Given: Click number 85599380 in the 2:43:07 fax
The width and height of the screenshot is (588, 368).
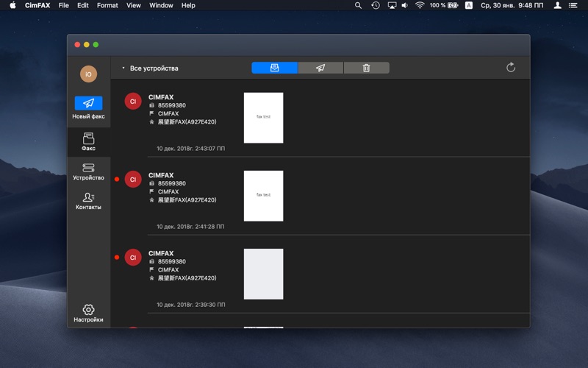Looking at the screenshot, I should (x=172, y=105).
